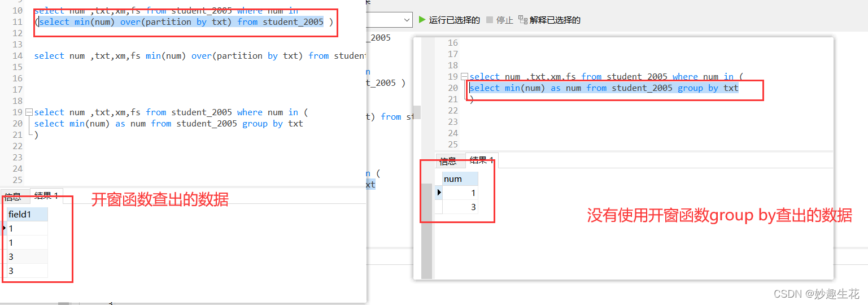Viewport: 868px width, 305px height.
Task: Click line number 16 in right editor gutter
Action: tap(452, 43)
